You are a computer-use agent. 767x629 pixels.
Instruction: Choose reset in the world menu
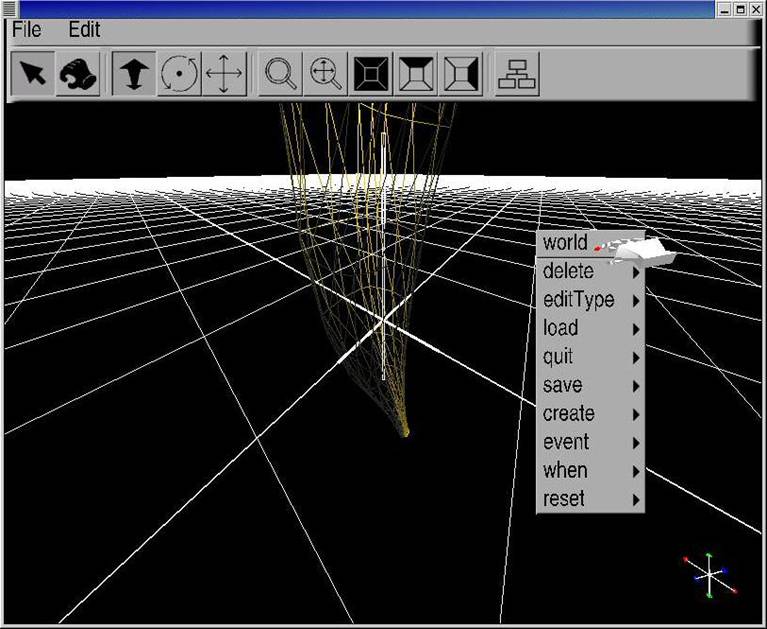[x=590, y=499]
